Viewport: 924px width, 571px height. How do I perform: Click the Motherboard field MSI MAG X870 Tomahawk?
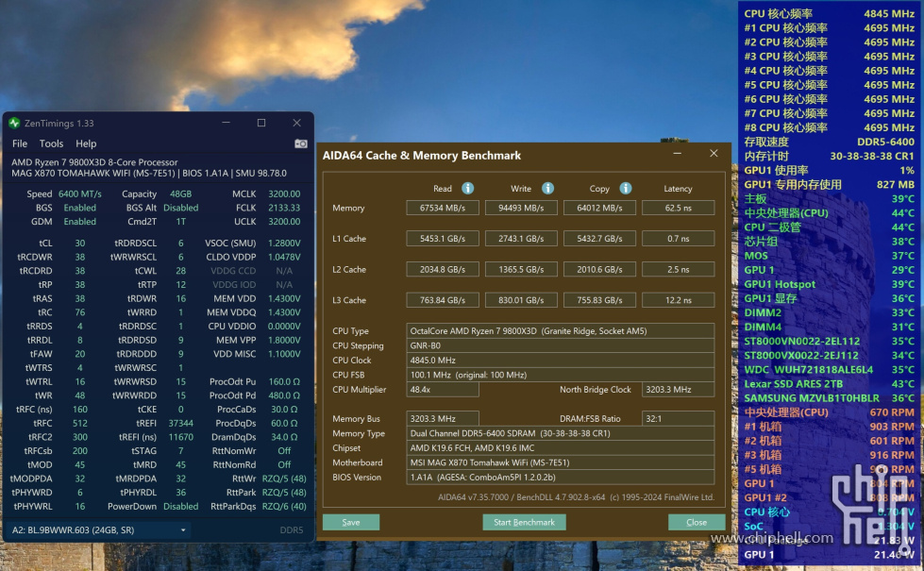pyautogui.click(x=561, y=462)
